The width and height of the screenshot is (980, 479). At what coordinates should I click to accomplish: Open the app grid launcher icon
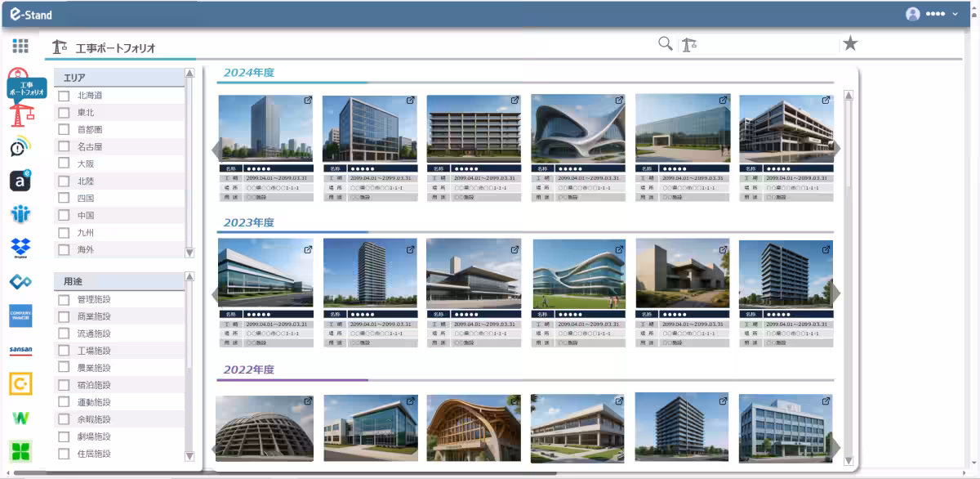[x=20, y=47]
